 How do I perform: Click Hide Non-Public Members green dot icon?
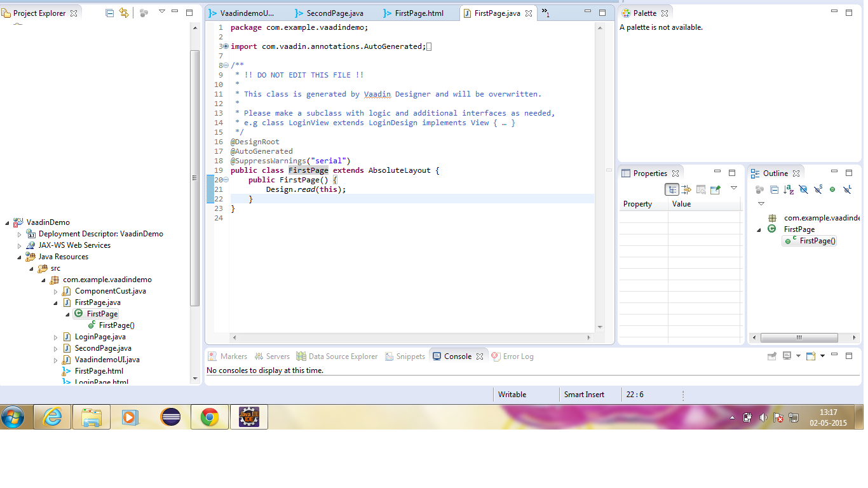click(832, 189)
